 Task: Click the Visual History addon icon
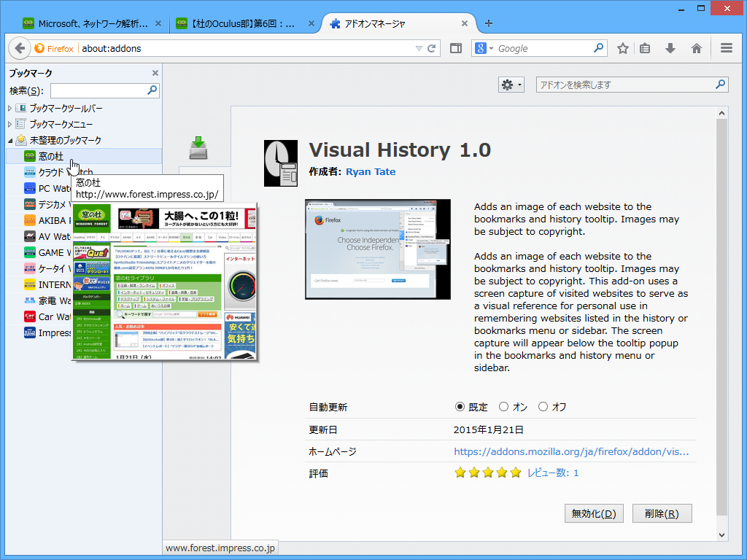(x=281, y=163)
